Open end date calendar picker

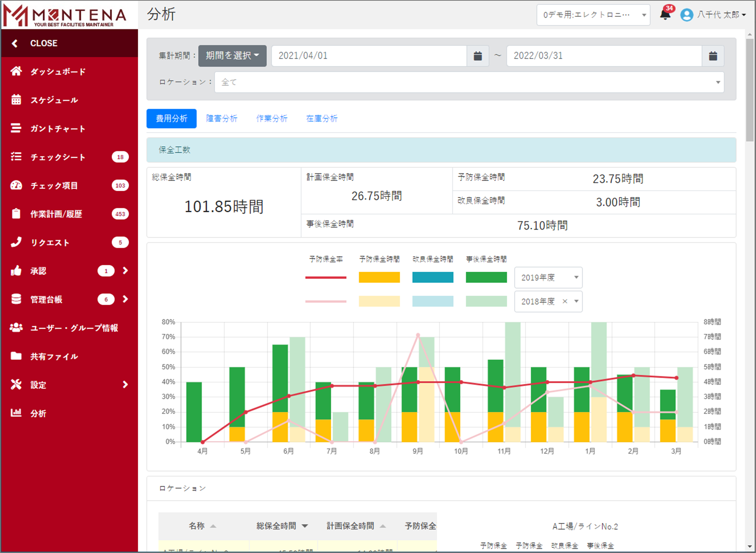tap(713, 56)
